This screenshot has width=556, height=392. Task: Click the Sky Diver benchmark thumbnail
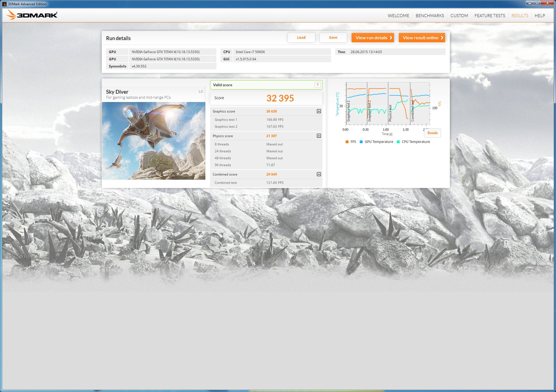(154, 141)
